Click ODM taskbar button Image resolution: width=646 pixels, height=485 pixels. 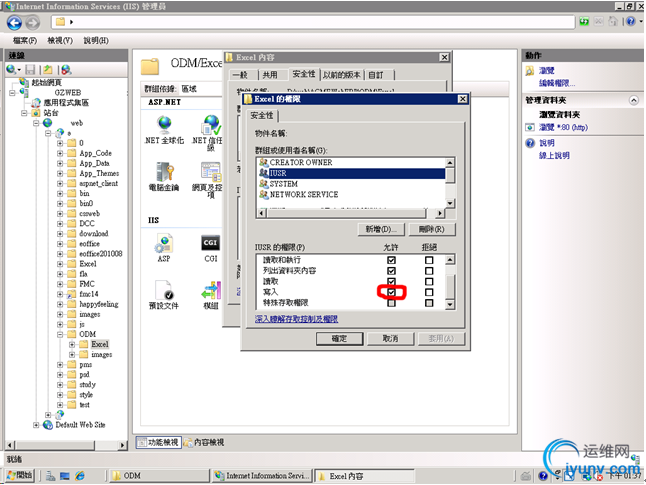pos(160,476)
